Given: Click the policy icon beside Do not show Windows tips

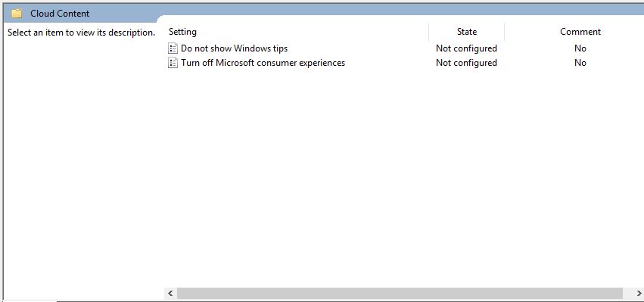Looking at the screenshot, I should pos(173,48).
